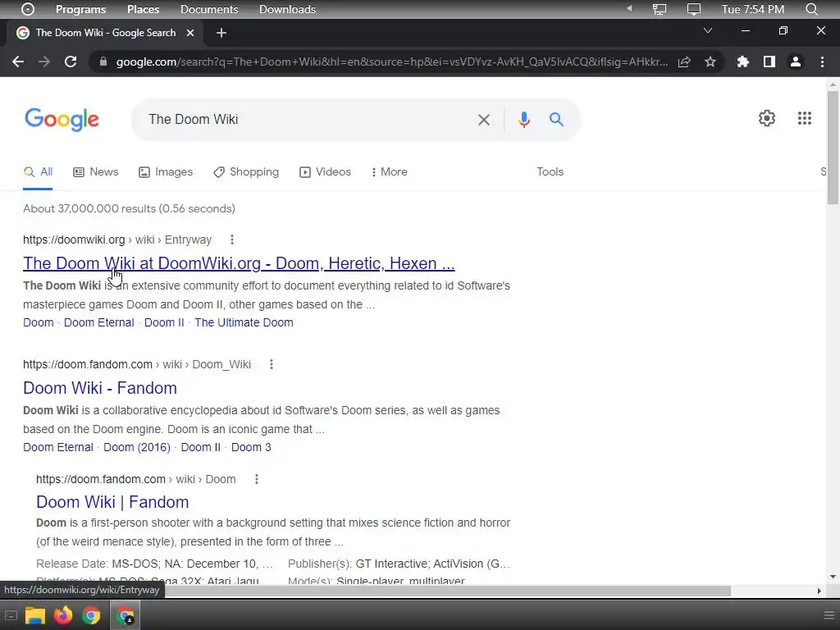Viewport: 840px width, 630px height.
Task: Open the Downloads menu in top panel
Action: point(287,9)
